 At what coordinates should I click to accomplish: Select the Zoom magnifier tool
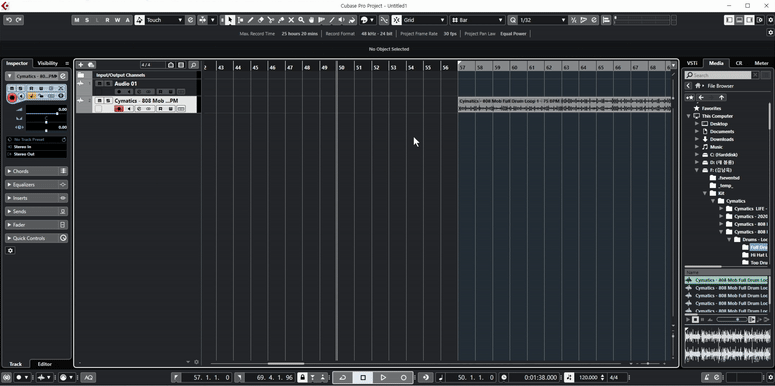(x=301, y=20)
